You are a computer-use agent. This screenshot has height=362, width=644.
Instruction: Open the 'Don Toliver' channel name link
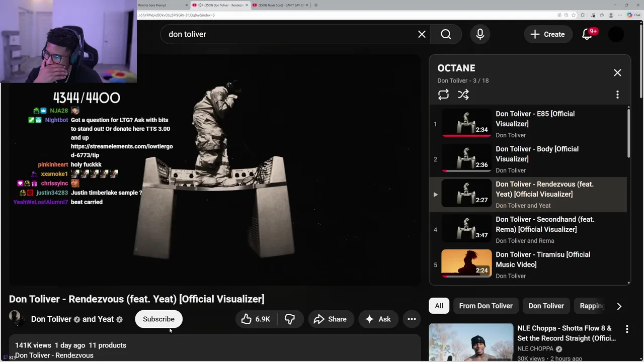tap(51, 319)
